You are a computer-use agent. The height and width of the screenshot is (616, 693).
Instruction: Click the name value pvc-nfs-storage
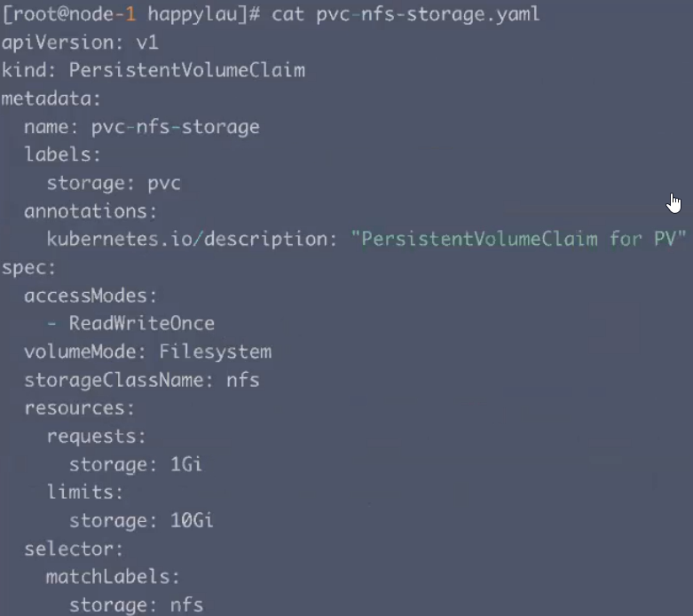(176, 127)
